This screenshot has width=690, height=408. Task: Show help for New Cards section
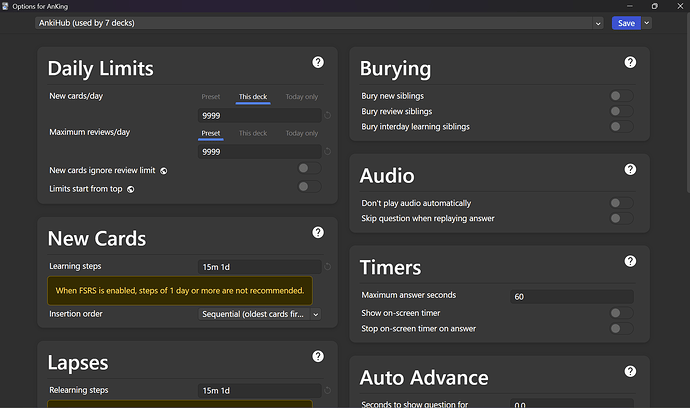pos(318,232)
